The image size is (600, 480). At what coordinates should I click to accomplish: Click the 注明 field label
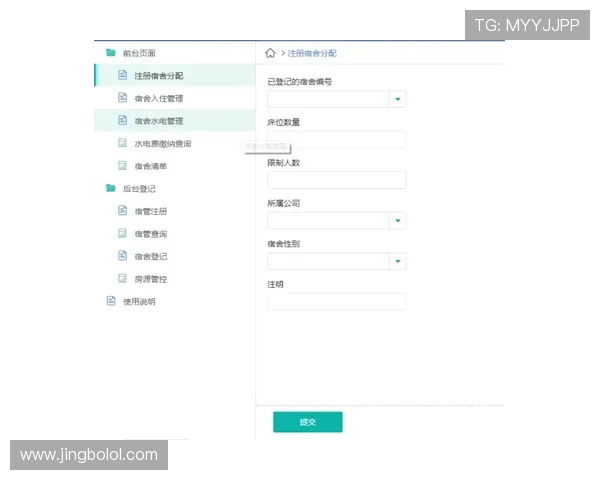coord(275,284)
